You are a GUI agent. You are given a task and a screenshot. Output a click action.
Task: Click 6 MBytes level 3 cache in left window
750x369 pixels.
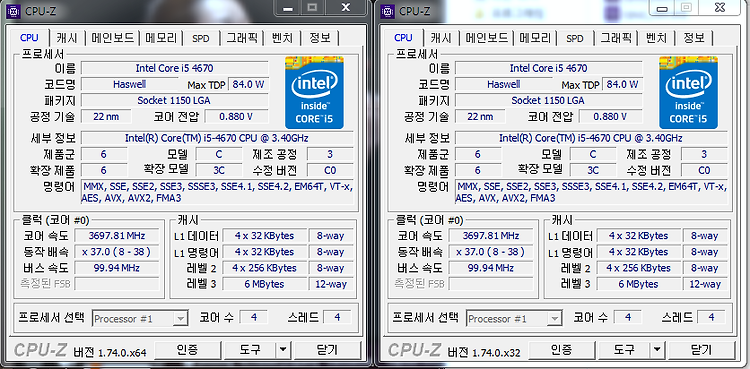click(264, 284)
